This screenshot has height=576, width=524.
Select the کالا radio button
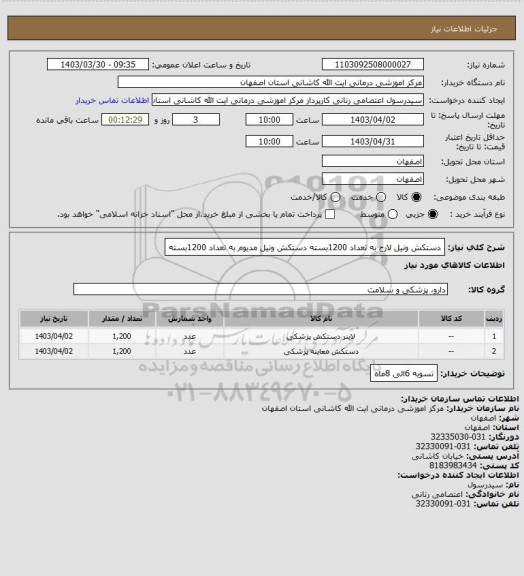pos(416,197)
